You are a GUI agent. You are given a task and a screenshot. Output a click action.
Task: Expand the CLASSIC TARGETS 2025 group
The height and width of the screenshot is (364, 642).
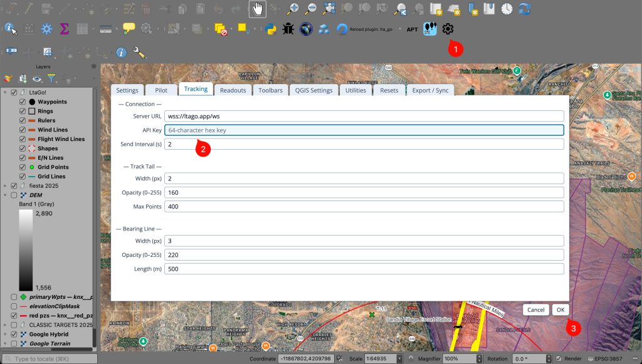pyautogui.click(x=6, y=325)
